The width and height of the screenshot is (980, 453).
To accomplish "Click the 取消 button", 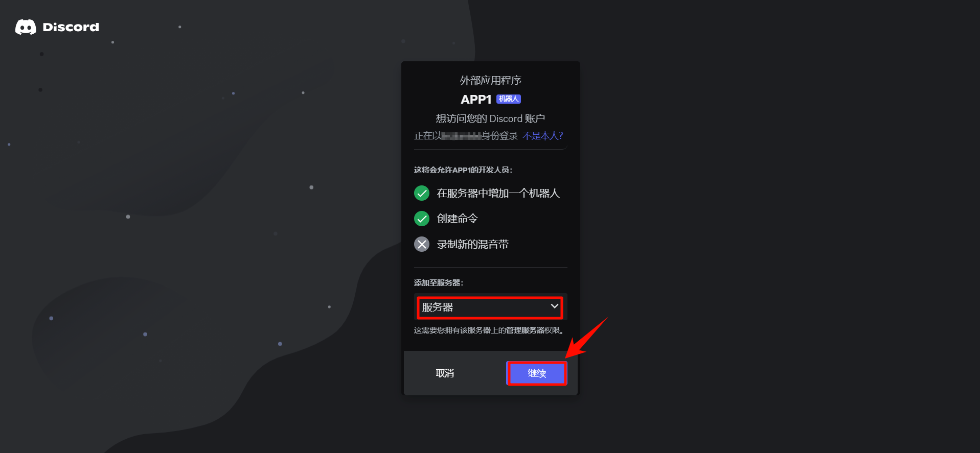I will click(x=445, y=373).
